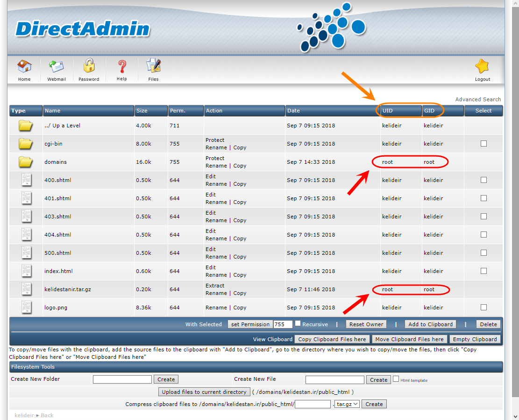Select the 401.shtml checkbox
519x420 pixels.
pos(483,198)
